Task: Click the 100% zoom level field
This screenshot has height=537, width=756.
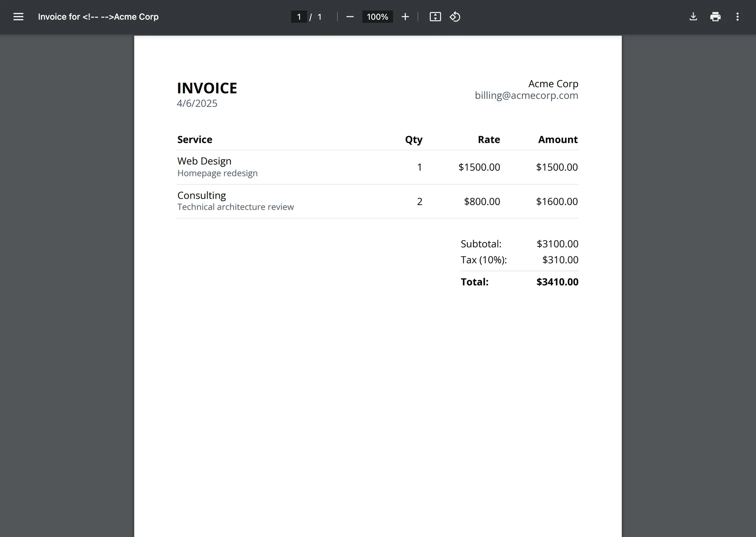Action: (x=377, y=17)
